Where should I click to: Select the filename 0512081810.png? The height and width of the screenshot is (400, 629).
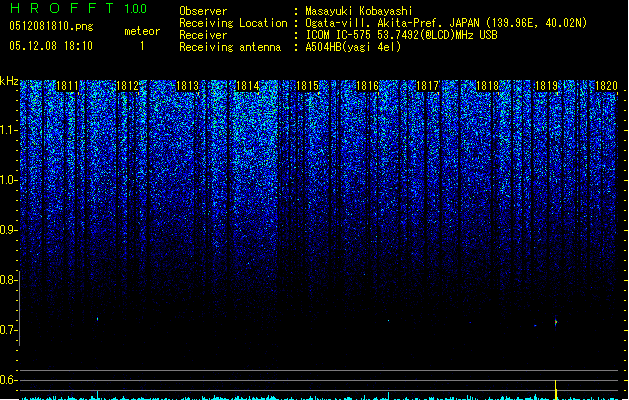(x=51, y=26)
